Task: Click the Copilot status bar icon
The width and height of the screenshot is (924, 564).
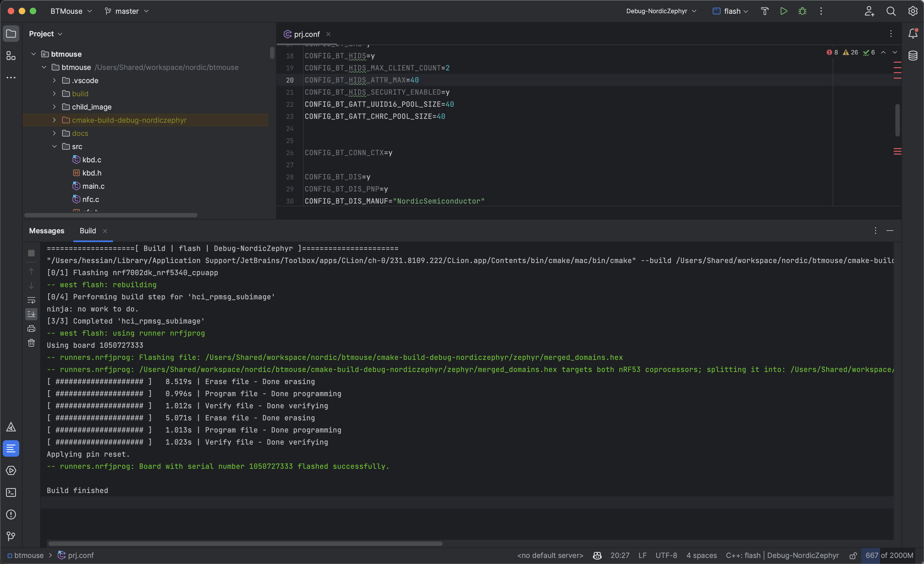Action: pyautogui.click(x=597, y=555)
